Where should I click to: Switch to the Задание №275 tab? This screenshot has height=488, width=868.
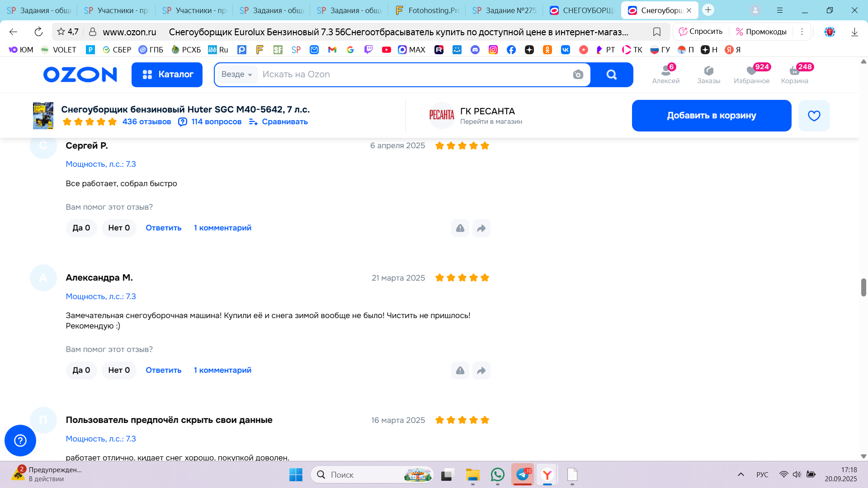[504, 10]
